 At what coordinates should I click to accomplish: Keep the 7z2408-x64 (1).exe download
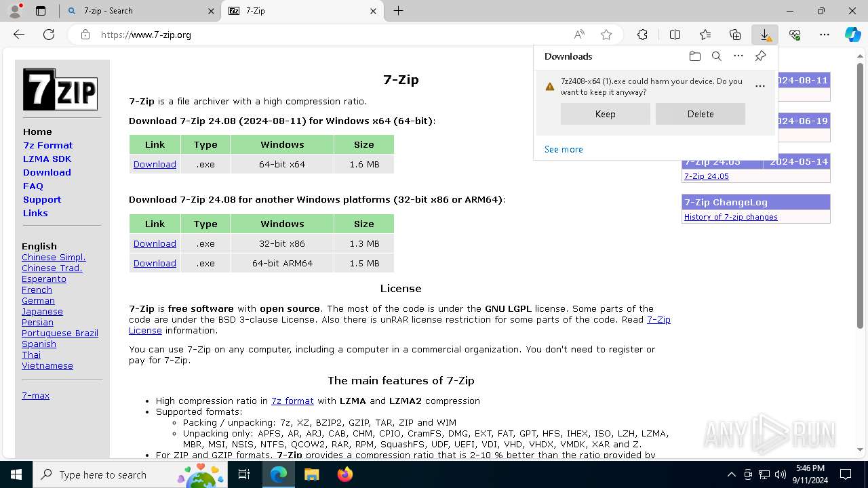pos(606,114)
